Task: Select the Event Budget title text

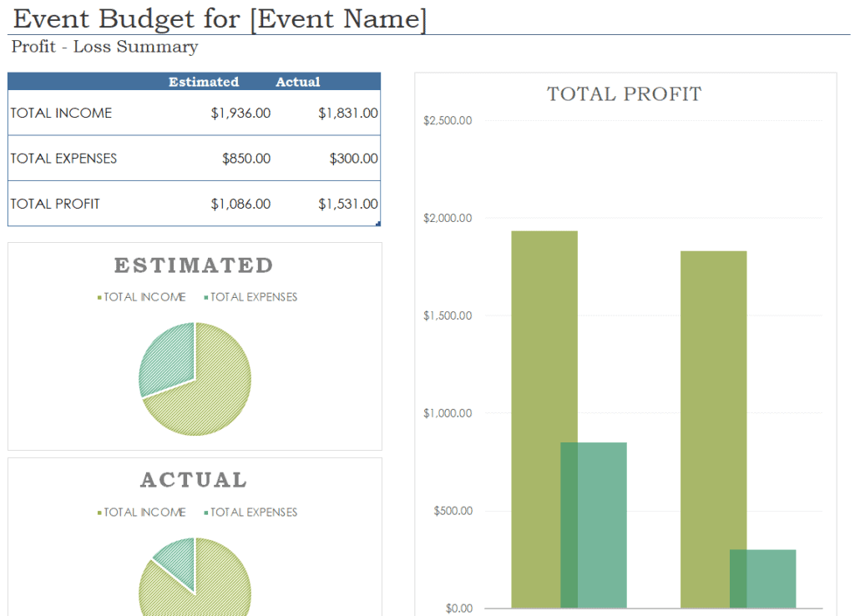Action: click(220, 19)
